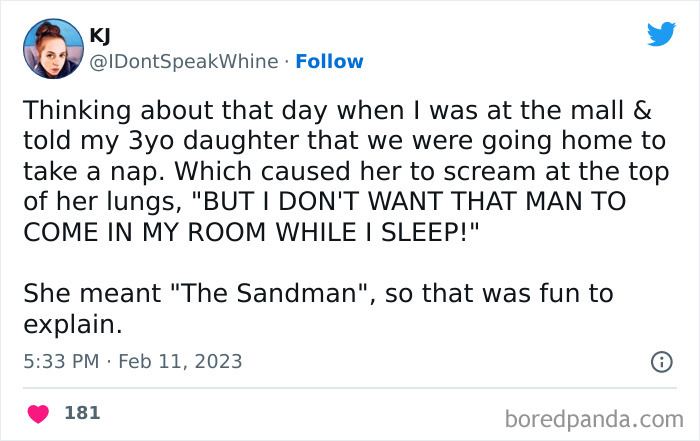700x441 pixels.
Task: Follow the tweet's author
Action: (330, 61)
